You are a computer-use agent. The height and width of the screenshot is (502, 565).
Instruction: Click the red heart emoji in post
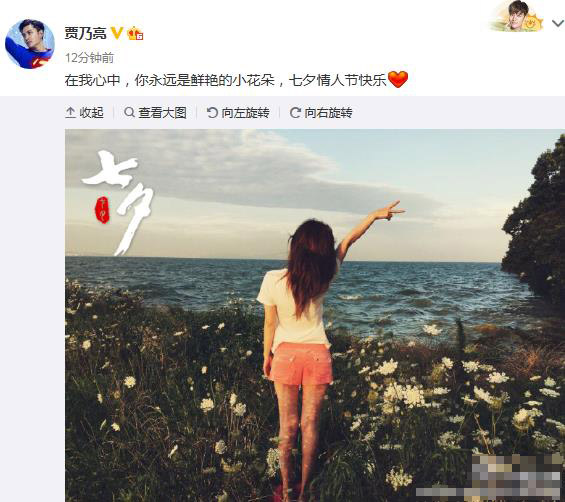click(x=398, y=79)
